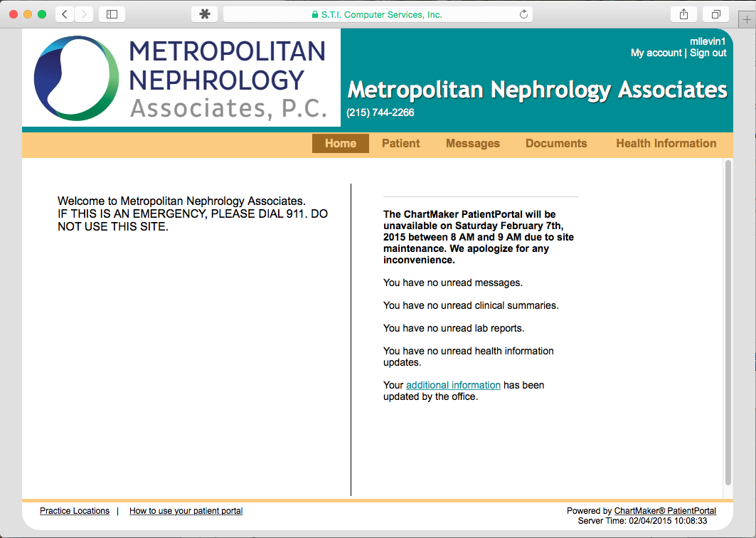The width and height of the screenshot is (756, 538).
Task: Open the My account link
Action: [656, 53]
